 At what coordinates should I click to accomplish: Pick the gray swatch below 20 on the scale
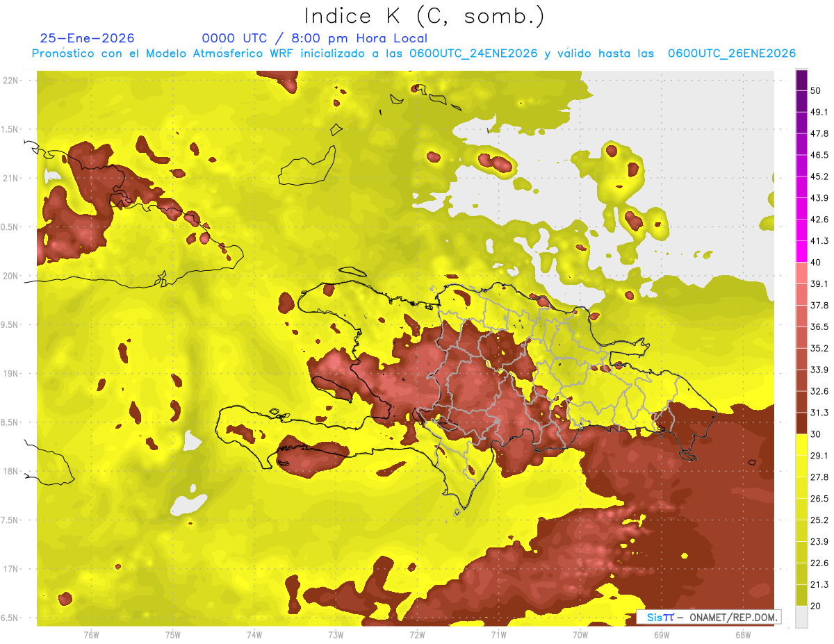tap(801, 617)
